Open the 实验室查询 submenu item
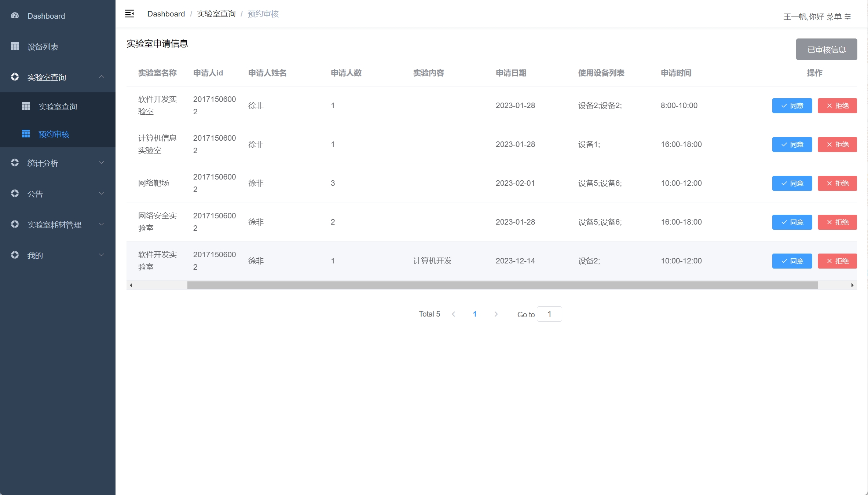 coord(58,107)
